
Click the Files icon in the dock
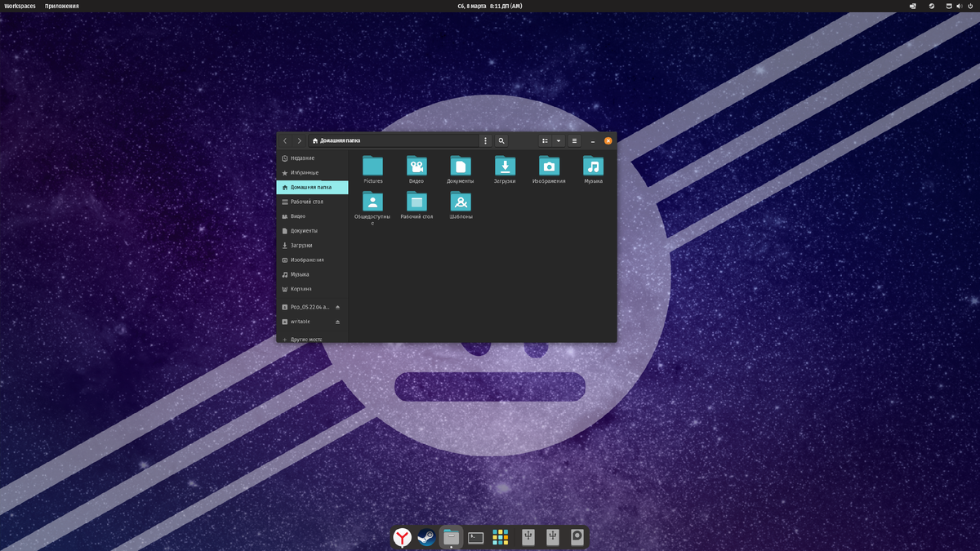[x=451, y=537]
